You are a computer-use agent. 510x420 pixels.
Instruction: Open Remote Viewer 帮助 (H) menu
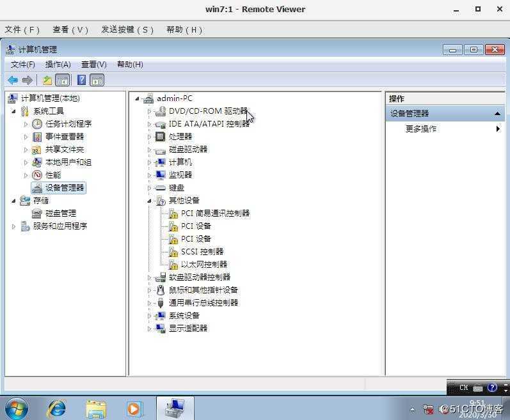click(184, 30)
